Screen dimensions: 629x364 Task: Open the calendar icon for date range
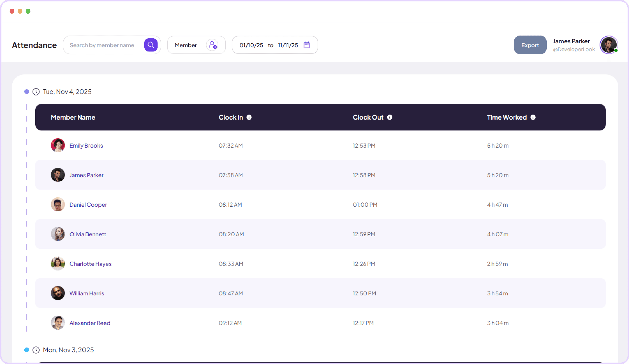(307, 45)
